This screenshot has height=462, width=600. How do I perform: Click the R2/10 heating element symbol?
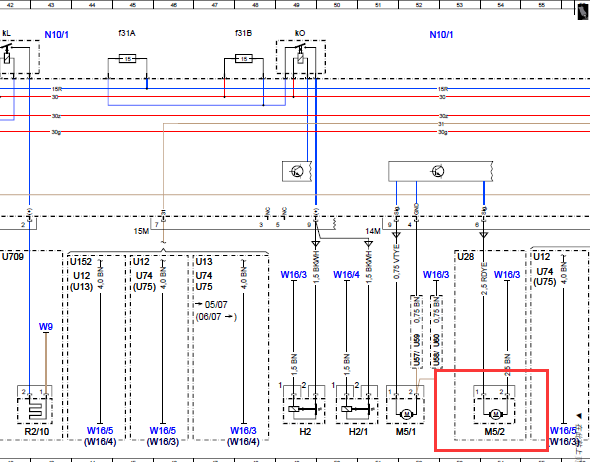(x=34, y=410)
